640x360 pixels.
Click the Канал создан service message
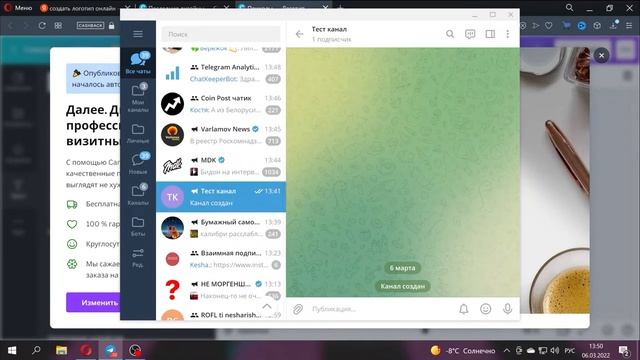point(402,286)
